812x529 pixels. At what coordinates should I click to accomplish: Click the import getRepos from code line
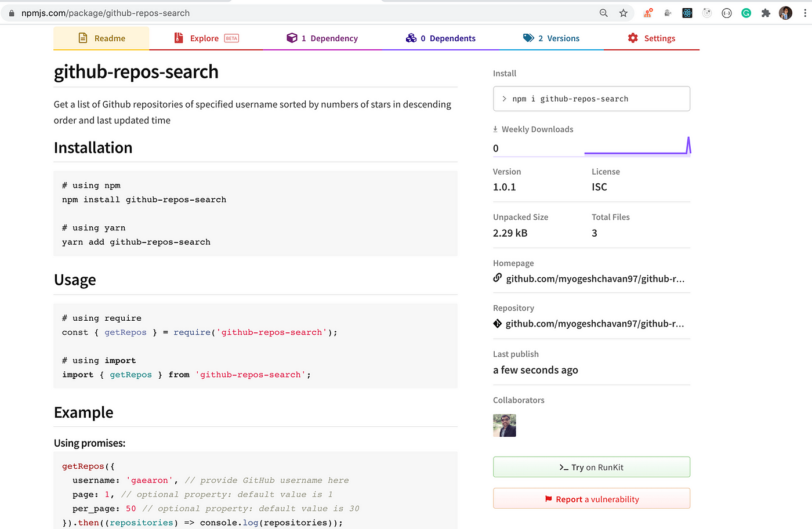click(187, 375)
